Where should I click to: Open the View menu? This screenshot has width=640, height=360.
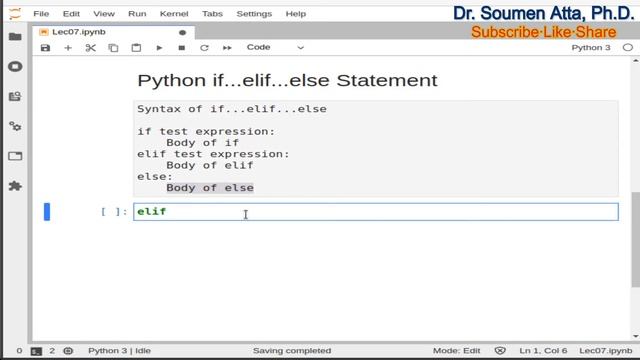click(x=104, y=14)
